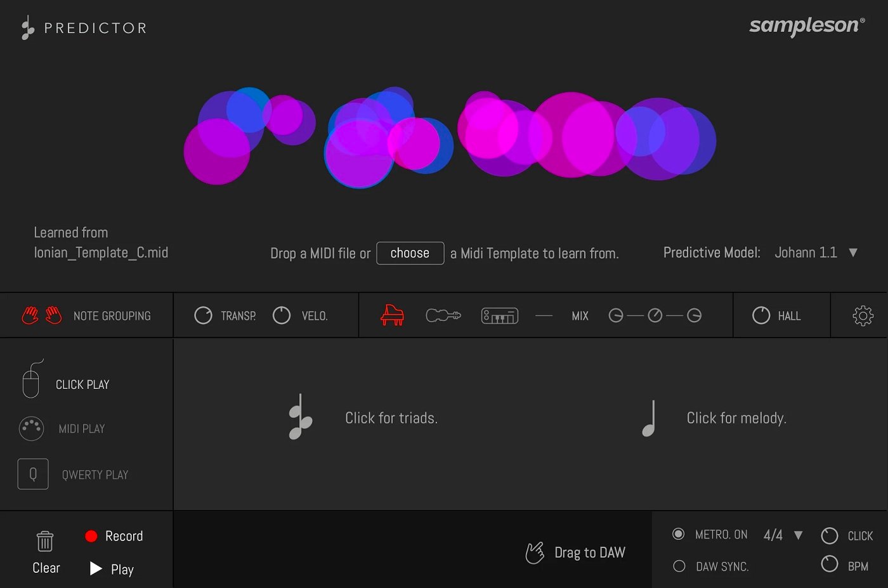Click the triads note icon
Viewport: 888px width, 588px height.
tap(299, 417)
